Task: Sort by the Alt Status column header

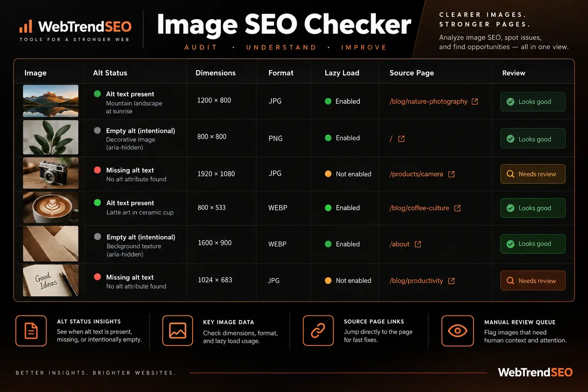Action: tap(110, 73)
